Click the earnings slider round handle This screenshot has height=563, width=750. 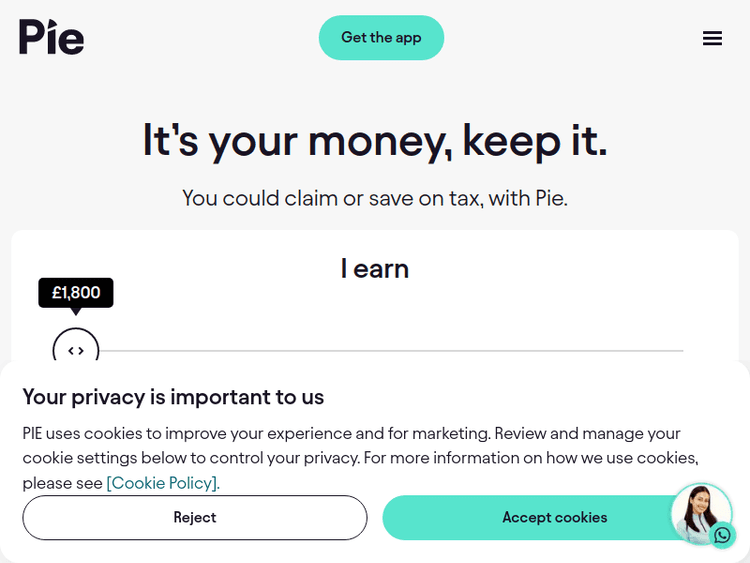point(76,350)
